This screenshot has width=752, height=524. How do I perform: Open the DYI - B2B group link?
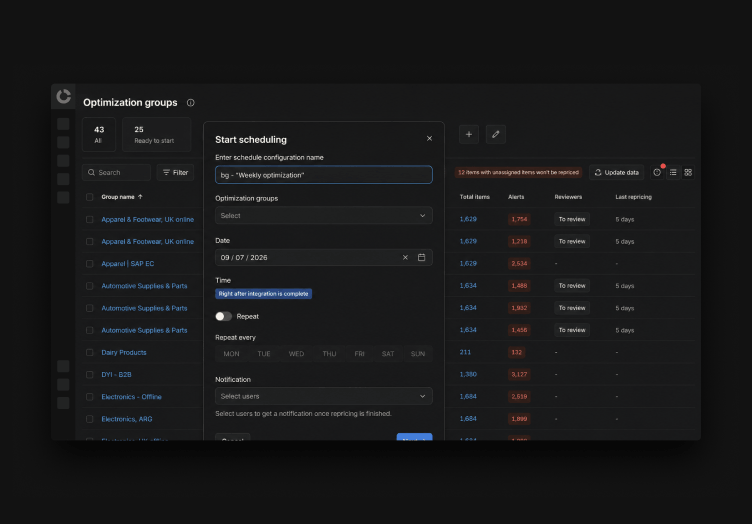pos(116,374)
